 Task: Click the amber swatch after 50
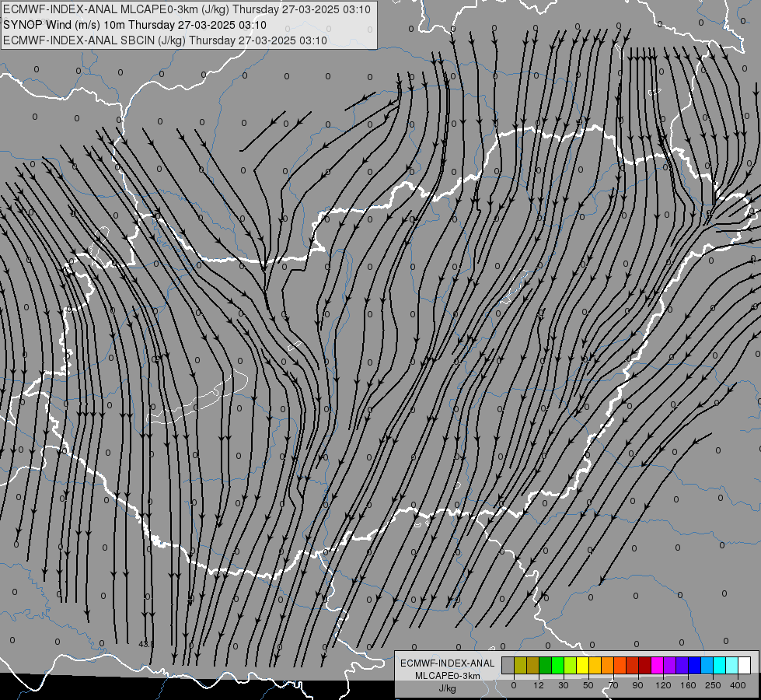pyautogui.click(x=595, y=665)
